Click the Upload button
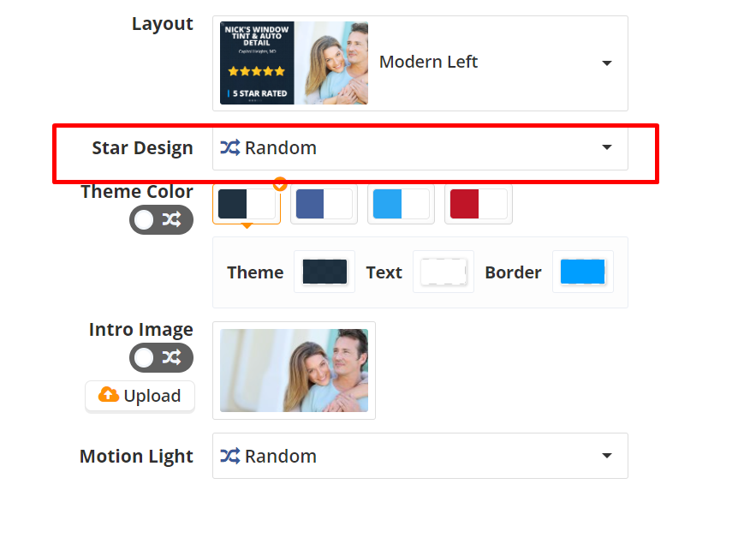The width and height of the screenshot is (756, 544). pos(140,396)
